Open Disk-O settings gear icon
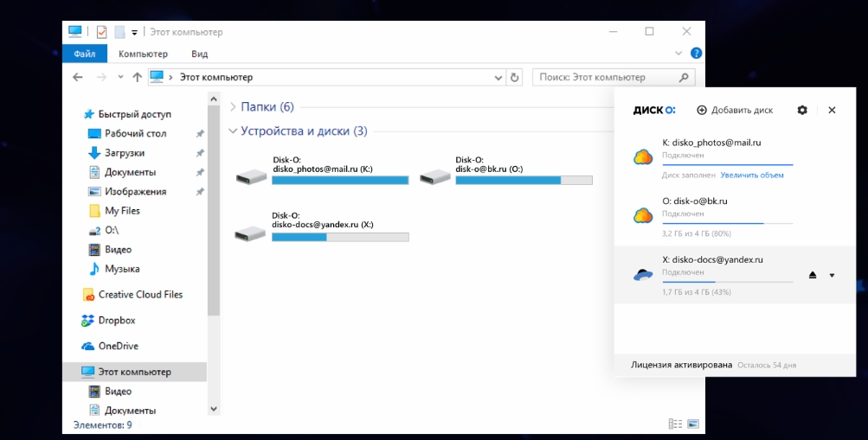 pos(801,111)
